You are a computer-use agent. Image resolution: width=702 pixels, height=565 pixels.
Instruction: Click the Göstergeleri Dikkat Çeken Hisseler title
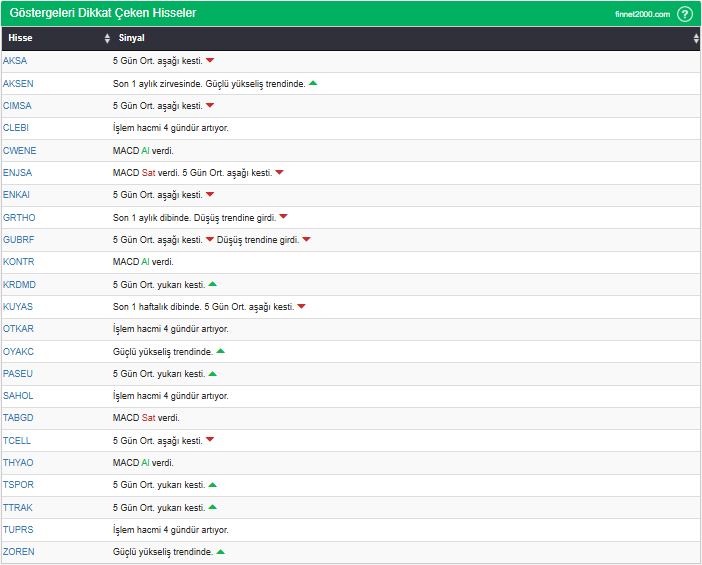coord(102,14)
